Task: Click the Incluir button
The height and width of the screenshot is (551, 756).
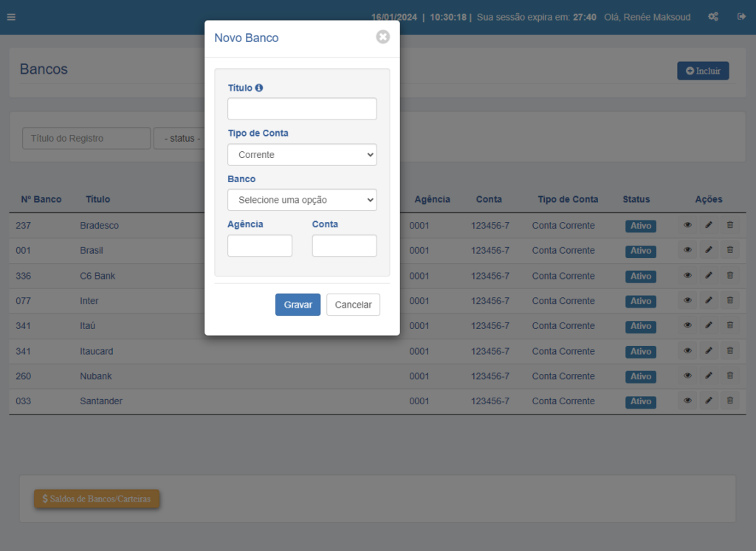Action: click(x=703, y=71)
